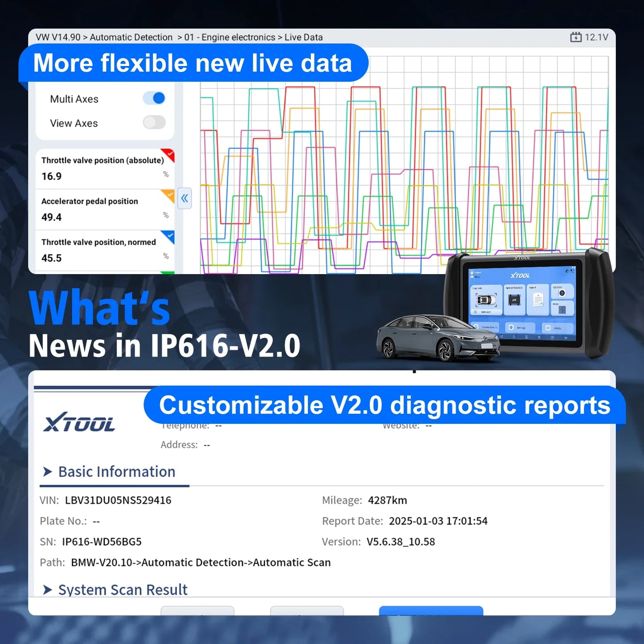This screenshot has height=644, width=644.
Task: Expand the Basic Information section
Action: 47,472
